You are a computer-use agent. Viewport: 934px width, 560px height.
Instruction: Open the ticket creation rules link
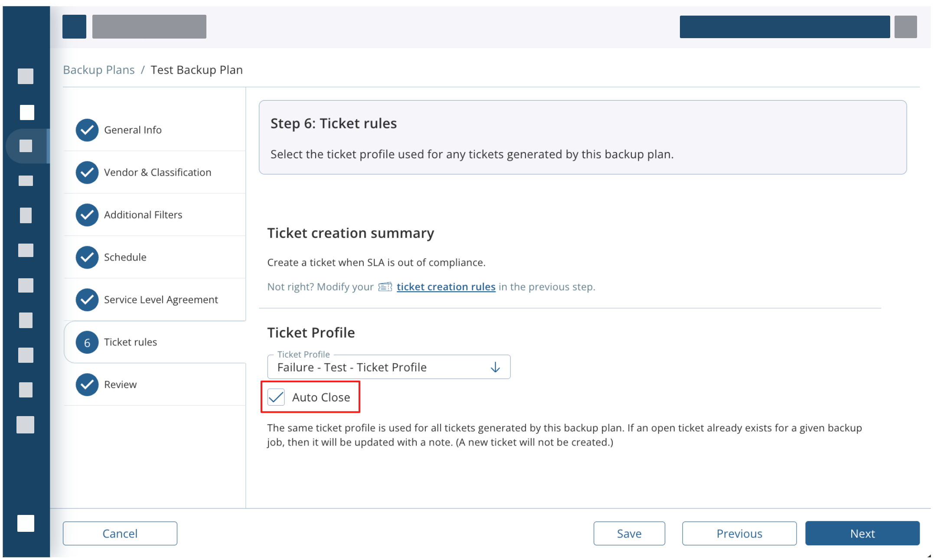click(446, 287)
